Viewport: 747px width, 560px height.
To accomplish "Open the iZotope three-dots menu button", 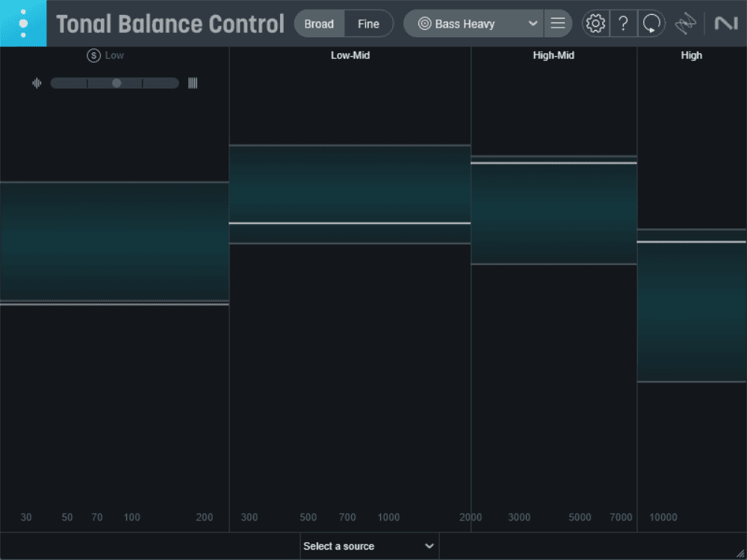I will coord(23,23).
